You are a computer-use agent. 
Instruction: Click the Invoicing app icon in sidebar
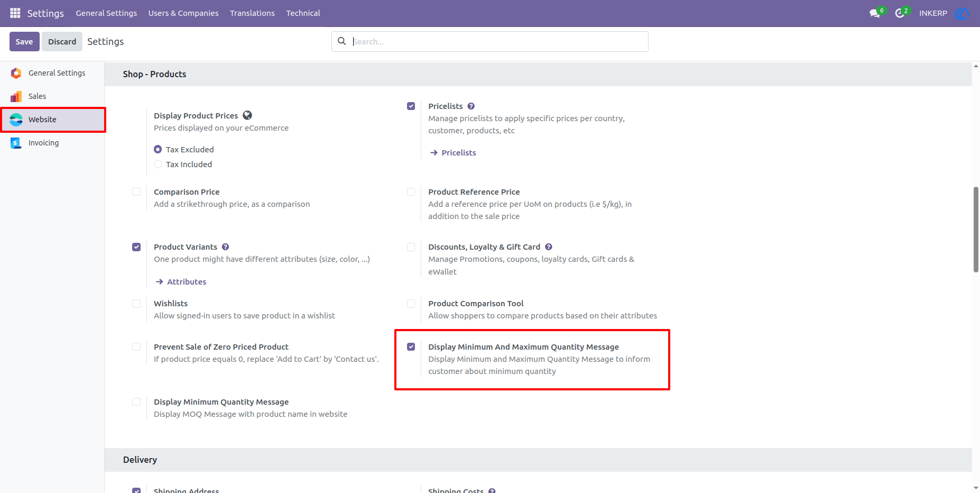point(16,143)
